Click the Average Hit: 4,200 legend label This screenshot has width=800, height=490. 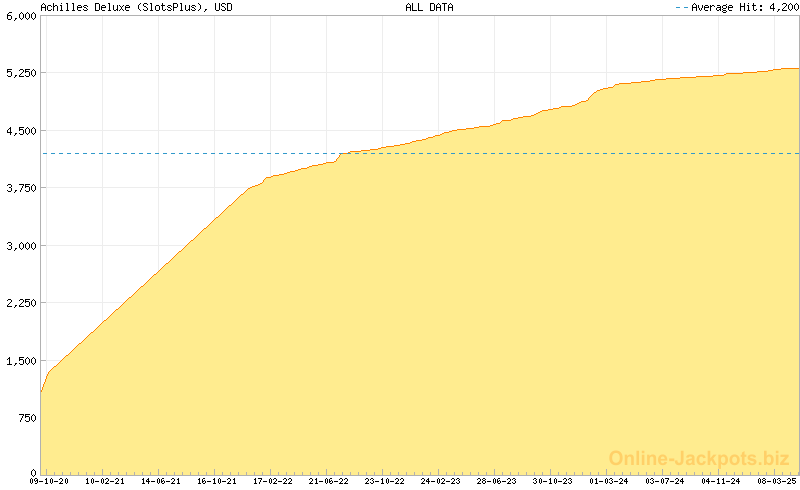click(x=744, y=7)
